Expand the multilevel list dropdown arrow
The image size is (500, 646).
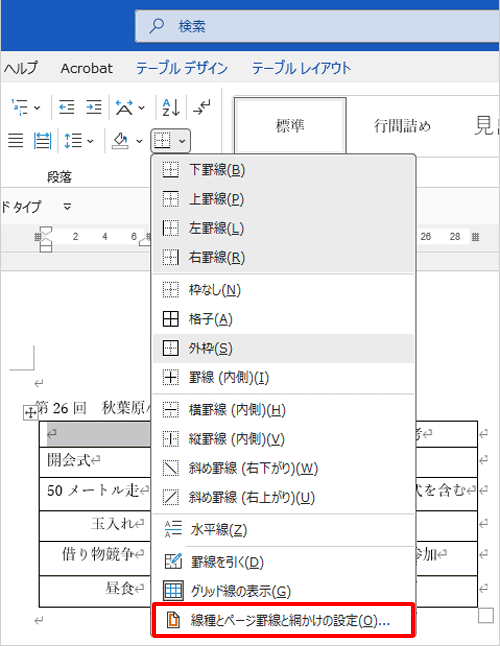37,108
